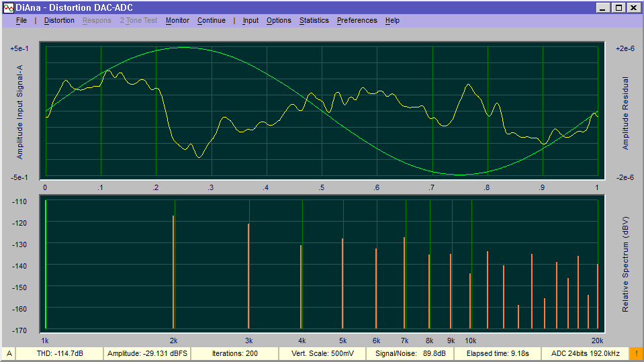644x362 pixels.
Task: Open the Monitor menu
Action: point(177,20)
